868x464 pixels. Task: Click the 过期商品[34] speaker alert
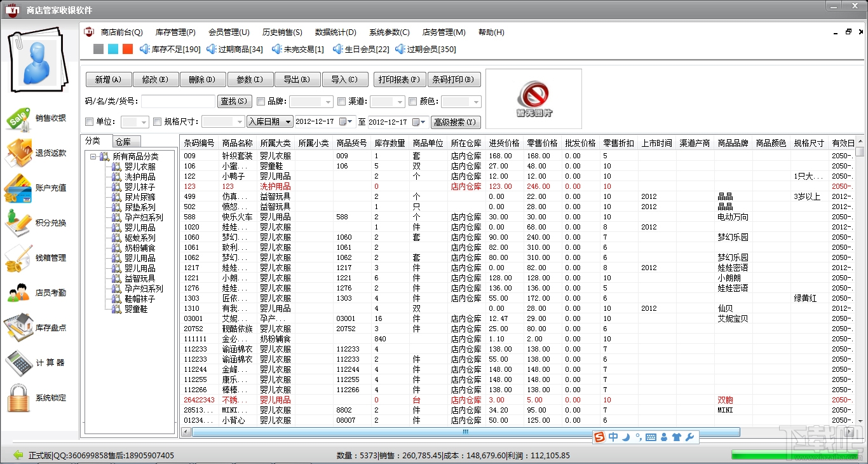click(234, 49)
